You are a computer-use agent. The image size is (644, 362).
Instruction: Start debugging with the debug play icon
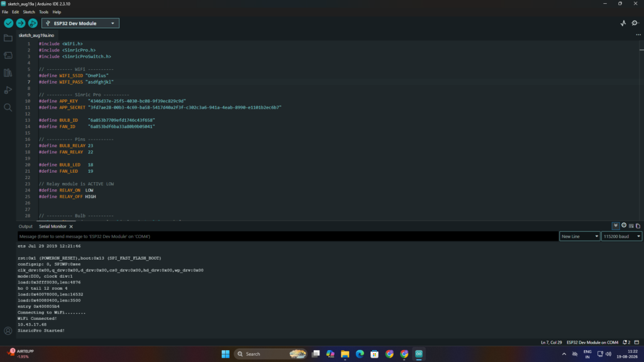[x=33, y=23]
